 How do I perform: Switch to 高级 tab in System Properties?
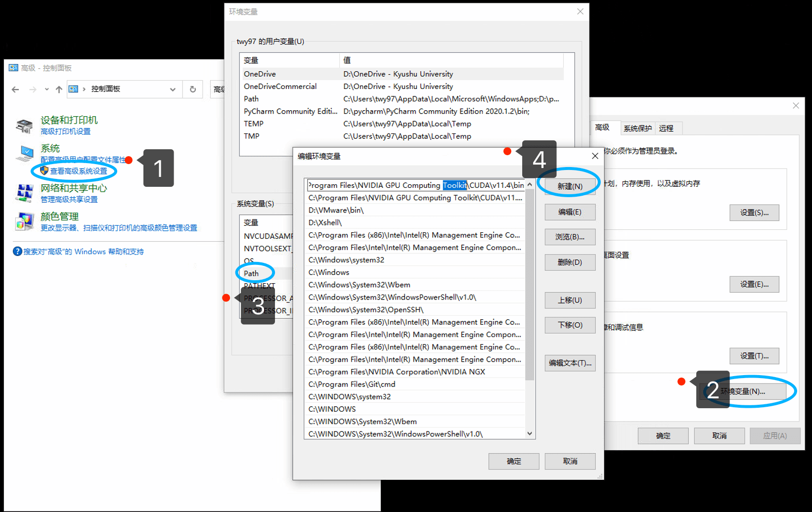coord(602,128)
